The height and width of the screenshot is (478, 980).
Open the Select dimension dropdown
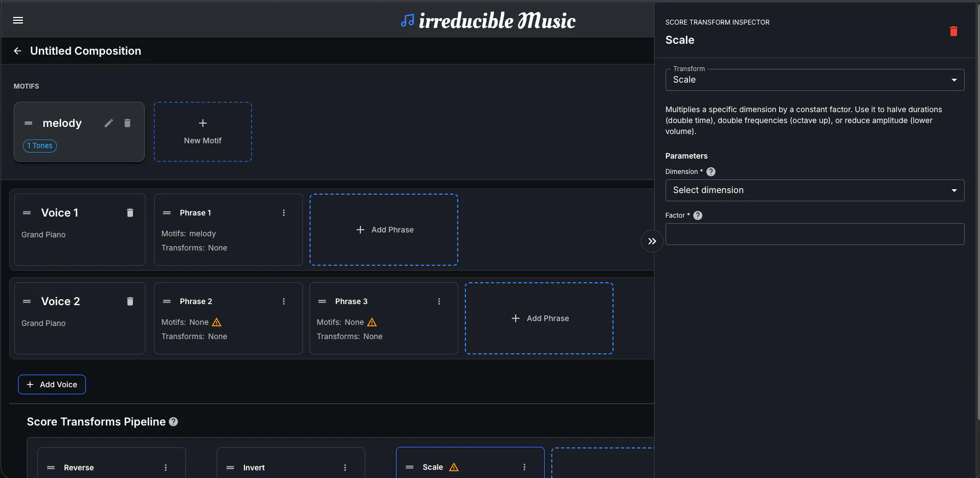pos(815,190)
